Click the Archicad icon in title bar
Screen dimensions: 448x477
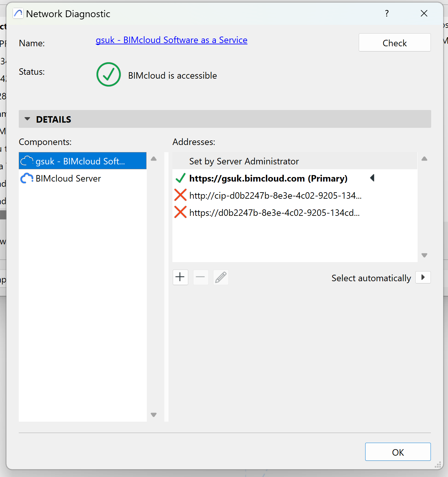coord(18,14)
